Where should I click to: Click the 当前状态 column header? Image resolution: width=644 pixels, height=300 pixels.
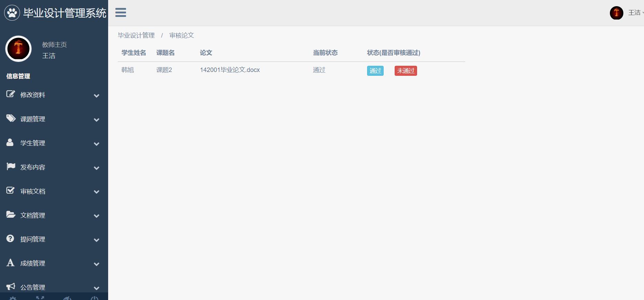[325, 53]
